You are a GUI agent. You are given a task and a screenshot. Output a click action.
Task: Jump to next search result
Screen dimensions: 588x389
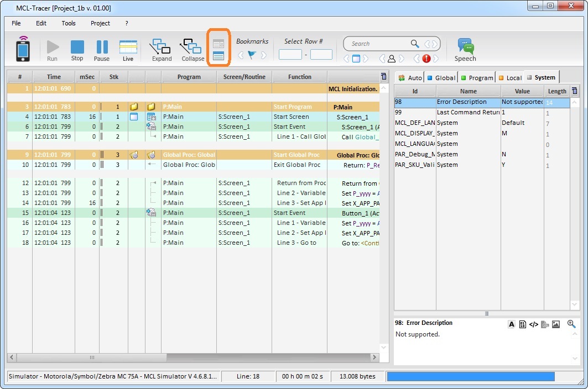coord(434,44)
